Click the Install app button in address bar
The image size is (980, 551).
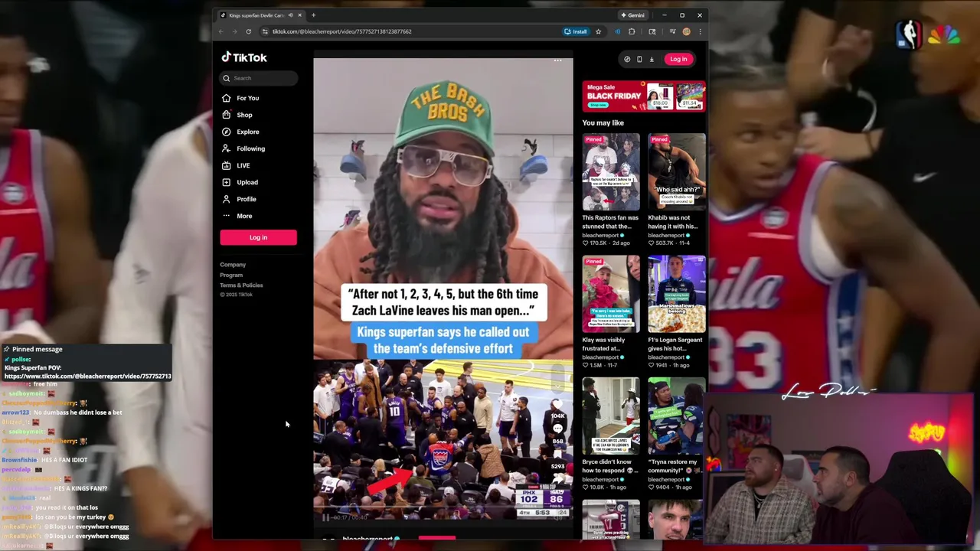coord(576,31)
